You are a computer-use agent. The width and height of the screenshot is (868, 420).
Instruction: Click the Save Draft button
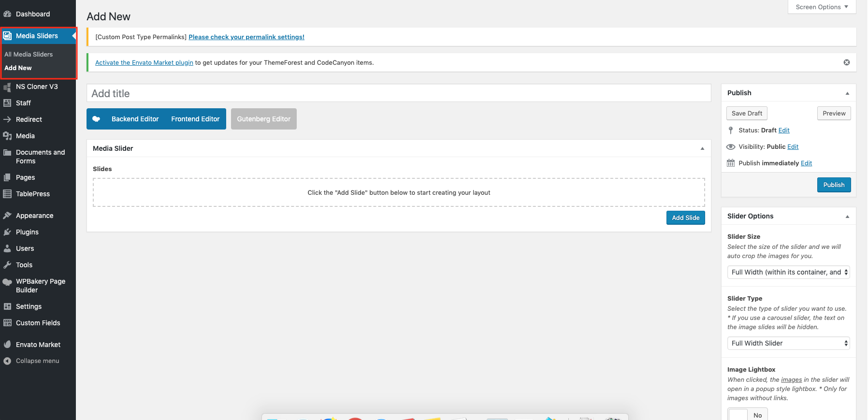coord(747,114)
